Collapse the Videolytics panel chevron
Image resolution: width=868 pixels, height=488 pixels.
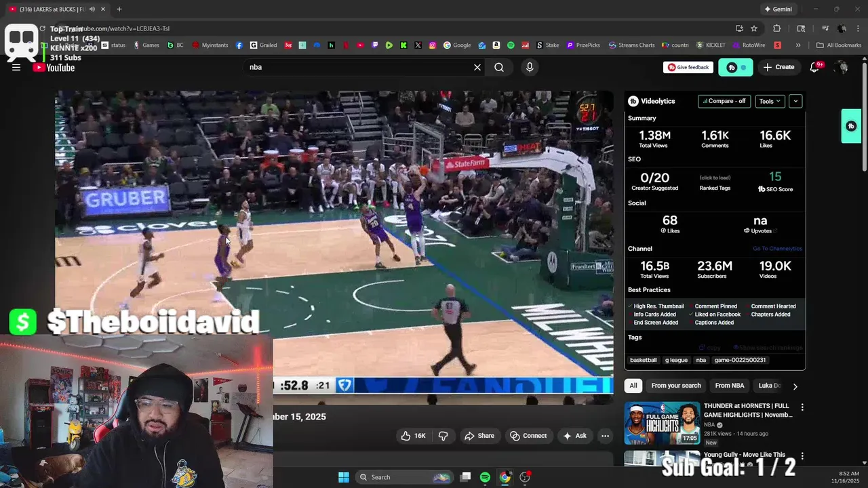tap(795, 101)
